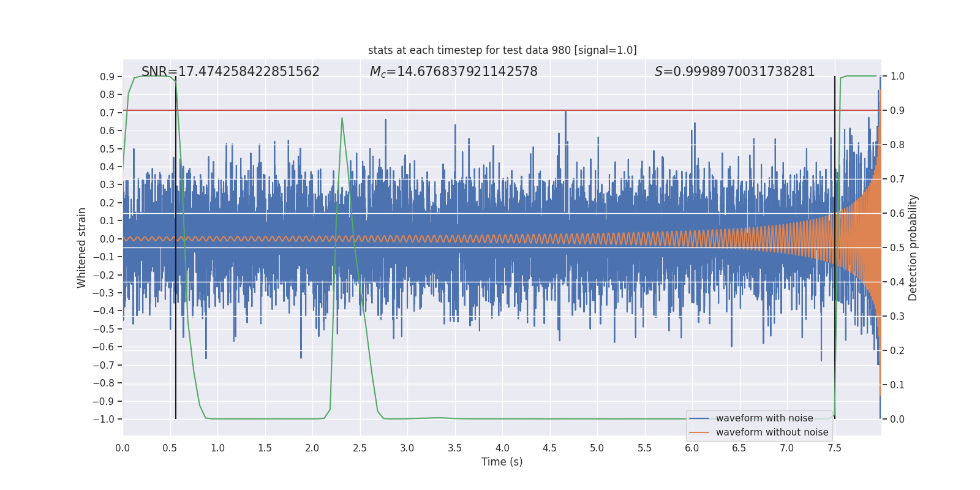Click Time axis tick label 2.0
Screen dimensions: 980x490
coord(312,448)
